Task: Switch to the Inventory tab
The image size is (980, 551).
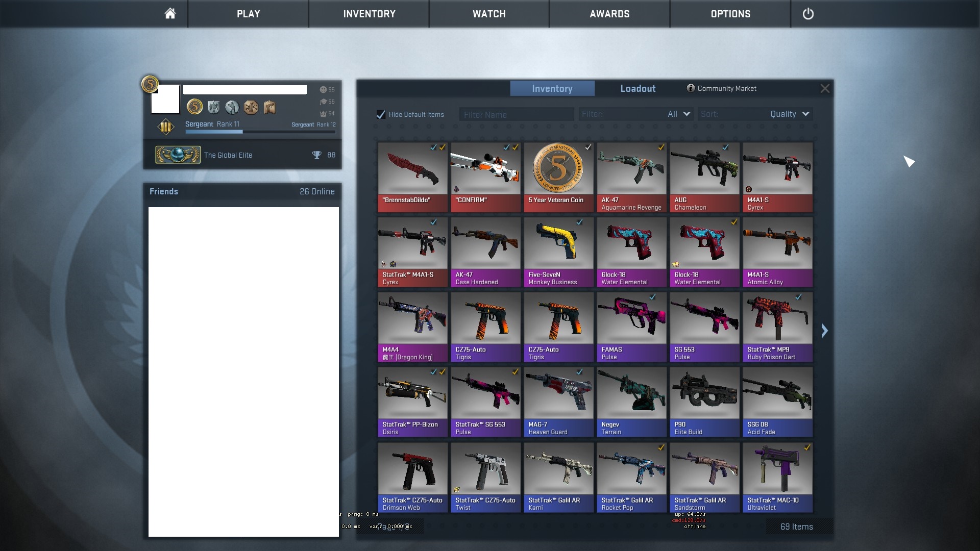Action: coord(552,88)
